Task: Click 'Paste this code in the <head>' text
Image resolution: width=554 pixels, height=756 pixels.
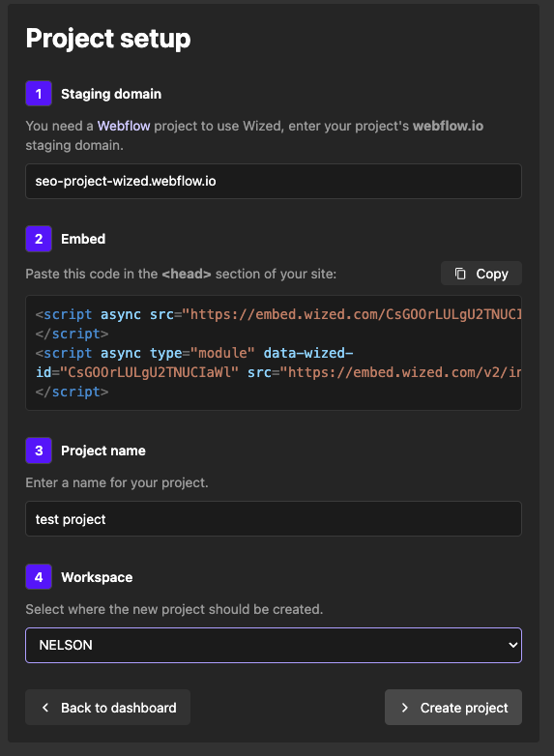Action: click(x=118, y=274)
